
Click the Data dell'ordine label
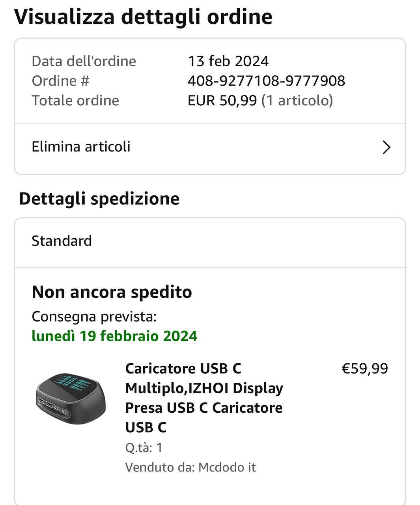click(x=84, y=61)
